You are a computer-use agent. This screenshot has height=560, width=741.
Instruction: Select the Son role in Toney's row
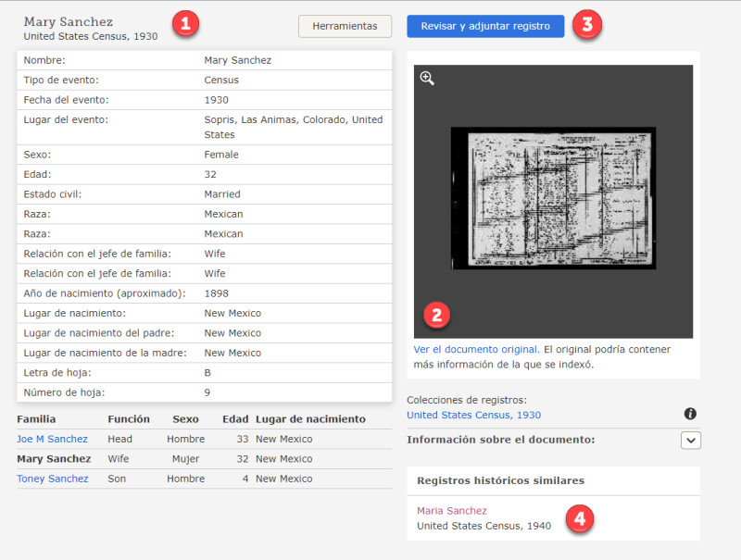[x=117, y=479]
